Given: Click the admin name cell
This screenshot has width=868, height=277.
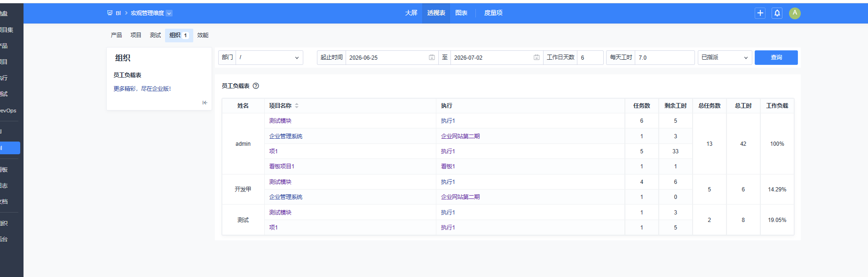Looking at the screenshot, I should coord(243,144).
